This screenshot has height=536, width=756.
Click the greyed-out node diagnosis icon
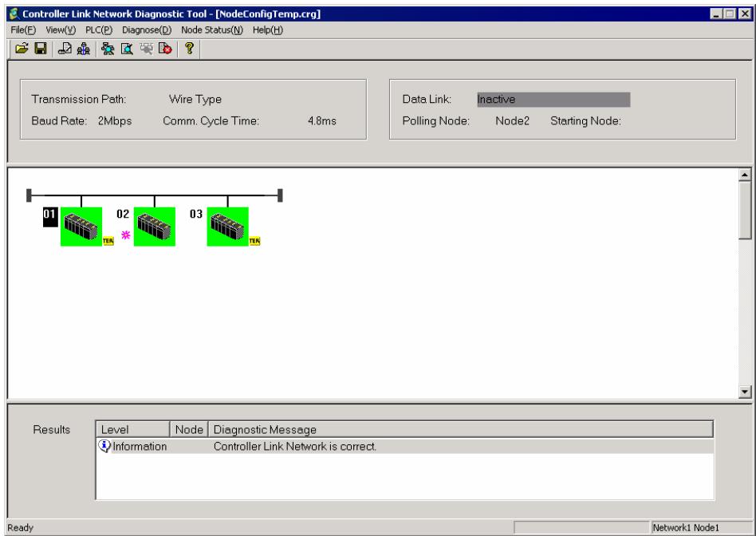pyautogui.click(x=146, y=48)
